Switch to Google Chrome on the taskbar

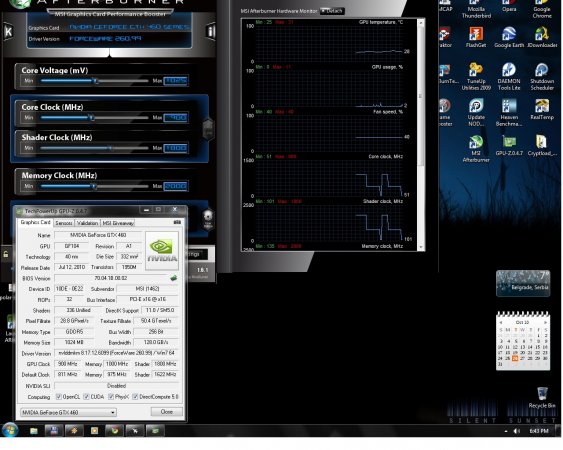pos(115,430)
